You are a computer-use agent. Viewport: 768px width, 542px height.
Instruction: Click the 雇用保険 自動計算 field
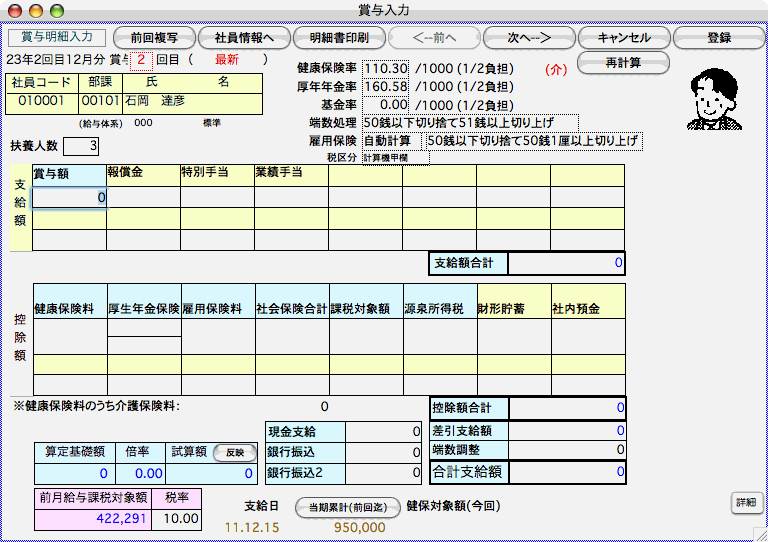[x=391, y=140]
